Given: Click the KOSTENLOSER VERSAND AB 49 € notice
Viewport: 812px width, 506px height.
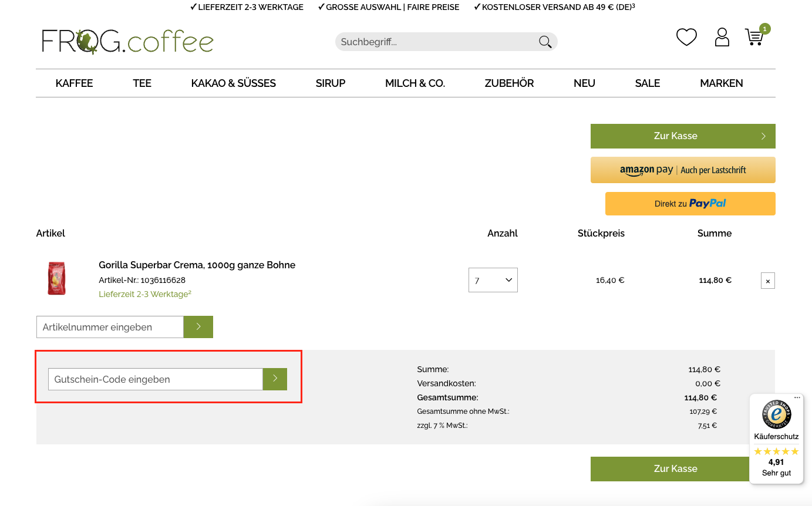Looking at the screenshot, I should pyautogui.click(x=554, y=7).
